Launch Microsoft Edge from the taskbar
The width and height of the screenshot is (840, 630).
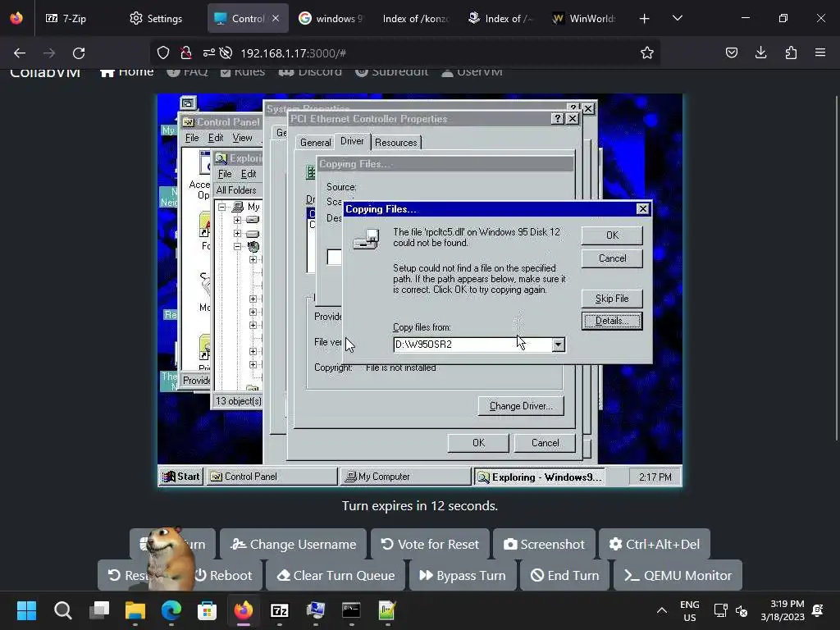tap(171, 610)
